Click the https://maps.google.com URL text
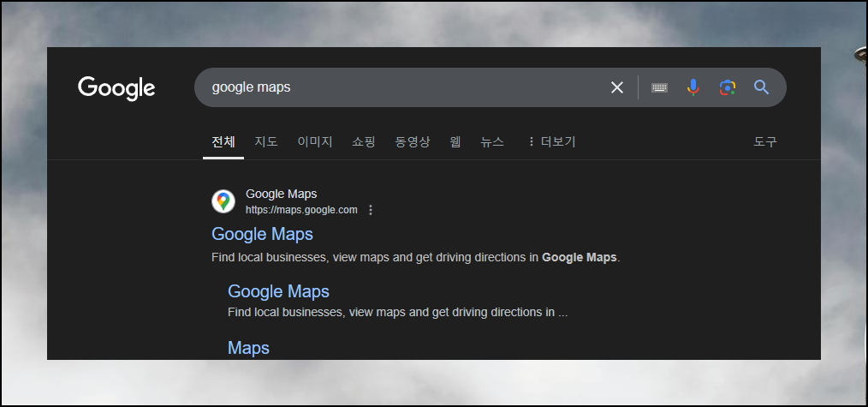The height and width of the screenshot is (407, 868). coord(301,210)
